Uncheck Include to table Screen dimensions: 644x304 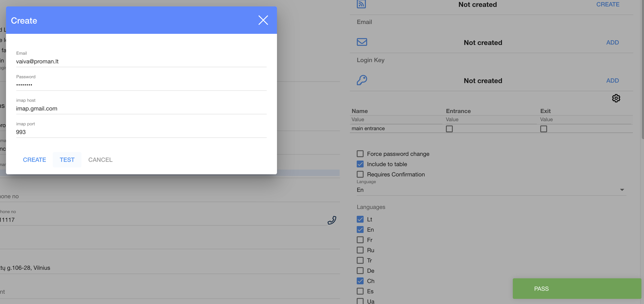(x=360, y=164)
